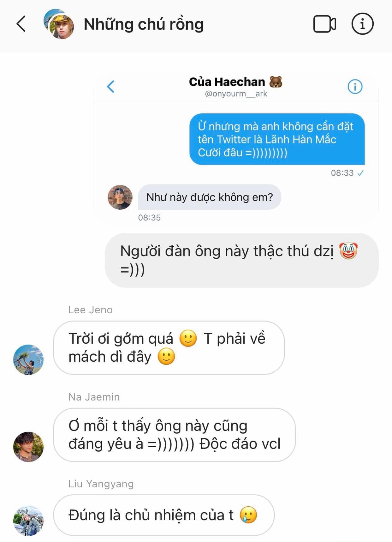Tap the Của Haechan conversation name
Screen dimensions: 392x542
pyautogui.click(x=236, y=82)
